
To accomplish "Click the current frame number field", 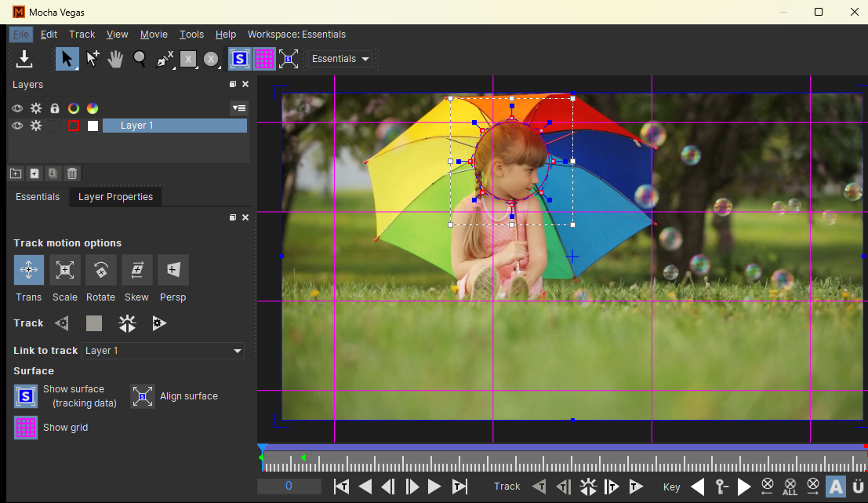I will (x=289, y=486).
